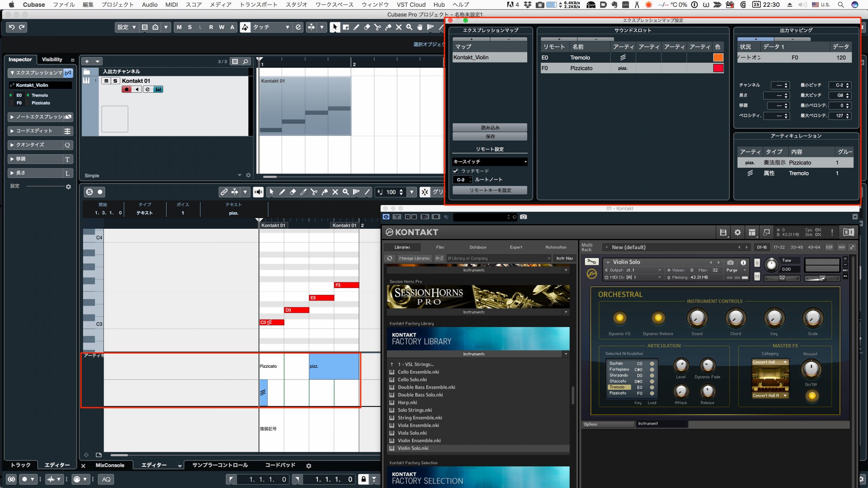868x488 pixels.
Task: Select Violin Ensemble.nki in library list
Action: [419, 441]
